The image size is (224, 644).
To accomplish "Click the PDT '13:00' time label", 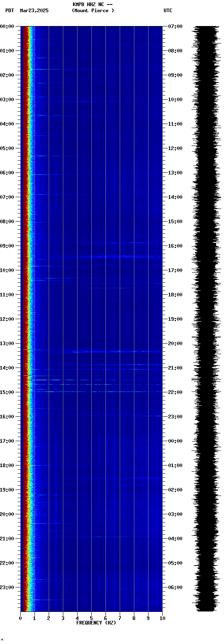I will click(7, 344).
